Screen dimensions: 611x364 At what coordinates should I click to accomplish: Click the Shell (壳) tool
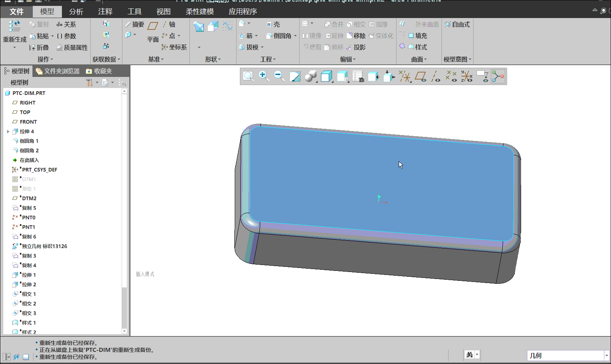coord(273,25)
